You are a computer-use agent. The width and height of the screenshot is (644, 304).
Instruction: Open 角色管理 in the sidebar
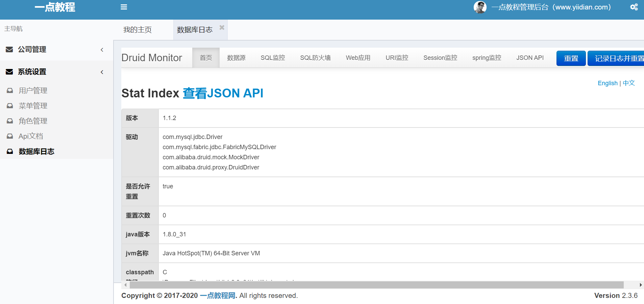pyautogui.click(x=33, y=121)
